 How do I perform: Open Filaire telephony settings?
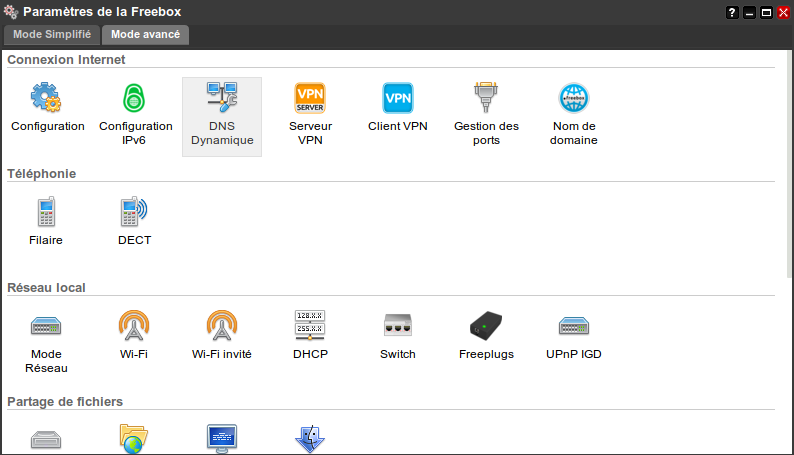point(47,212)
